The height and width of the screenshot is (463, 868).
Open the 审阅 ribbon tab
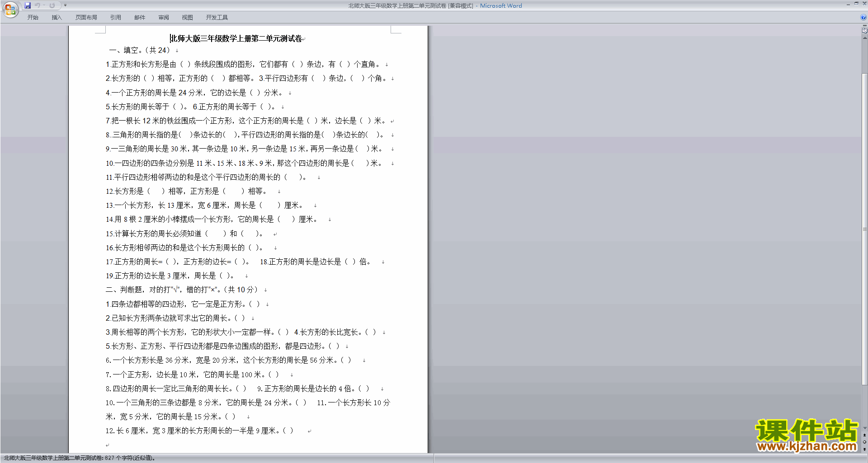164,18
